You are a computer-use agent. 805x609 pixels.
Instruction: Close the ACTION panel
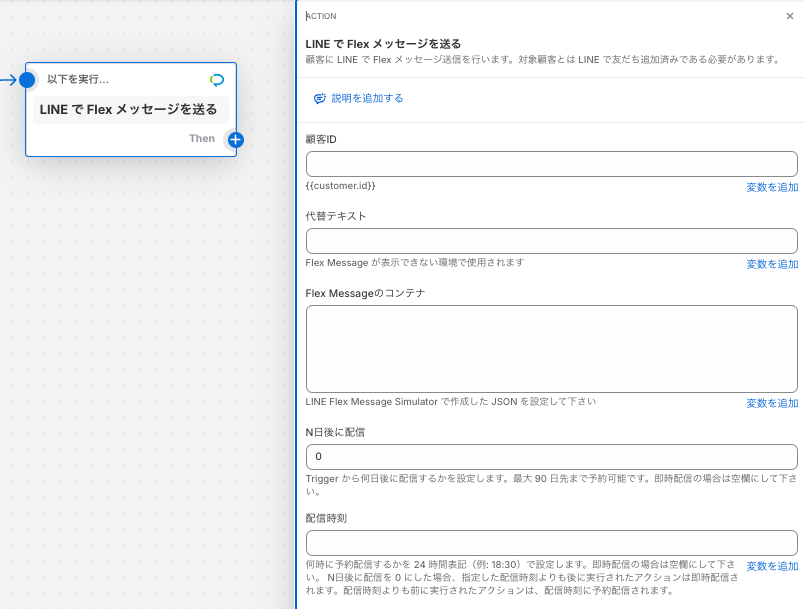tap(790, 16)
